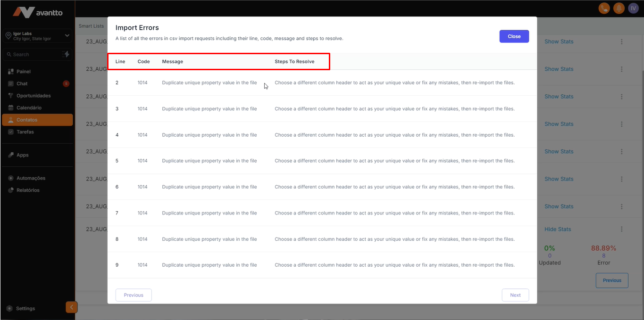Click Next in Import Errors pagination
644x320 pixels.
click(x=515, y=295)
